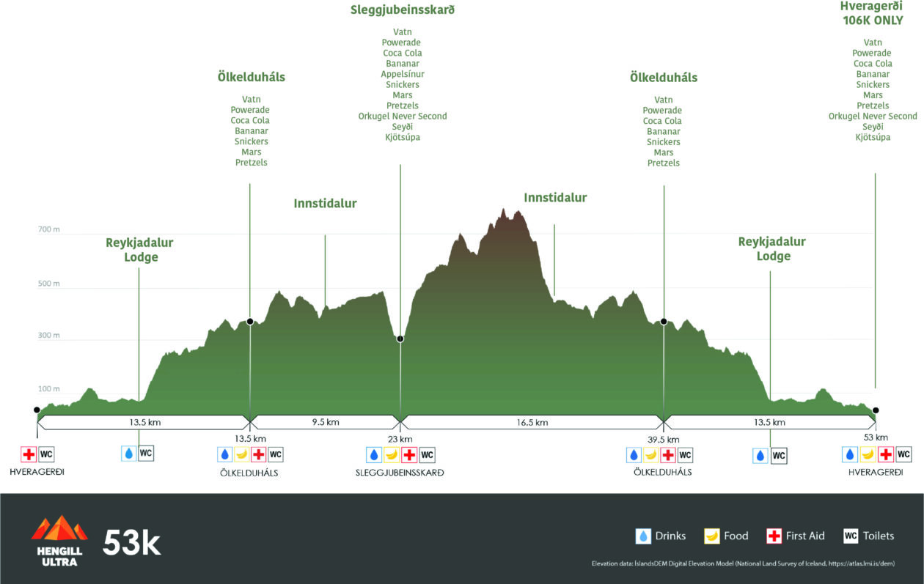Click First Aid icon at 53 km Hveragerði finish
This screenshot has height=584, width=924.
tap(886, 454)
